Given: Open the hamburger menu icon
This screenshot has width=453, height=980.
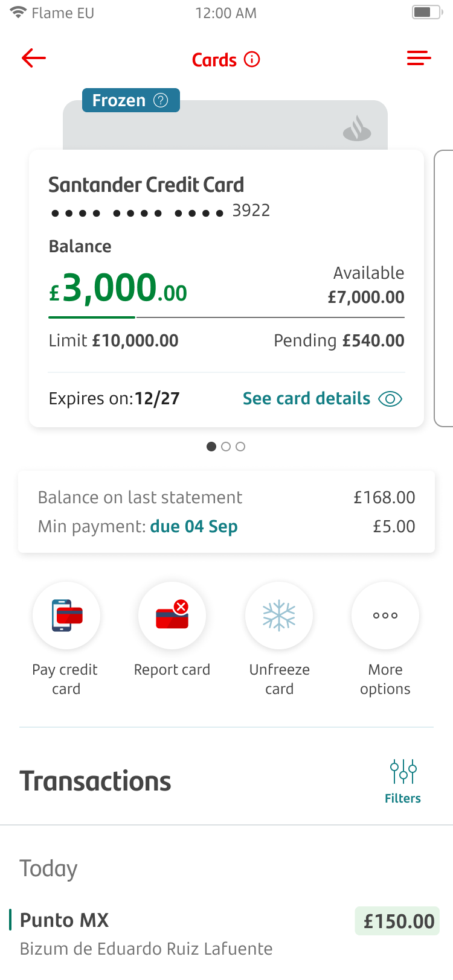Looking at the screenshot, I should coord(419,59).
